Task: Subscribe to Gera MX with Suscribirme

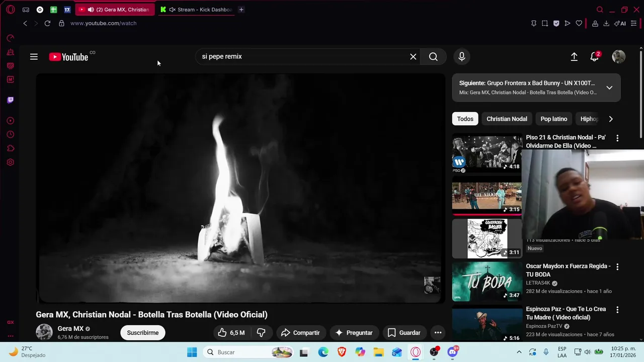Action: click(143, 333)
